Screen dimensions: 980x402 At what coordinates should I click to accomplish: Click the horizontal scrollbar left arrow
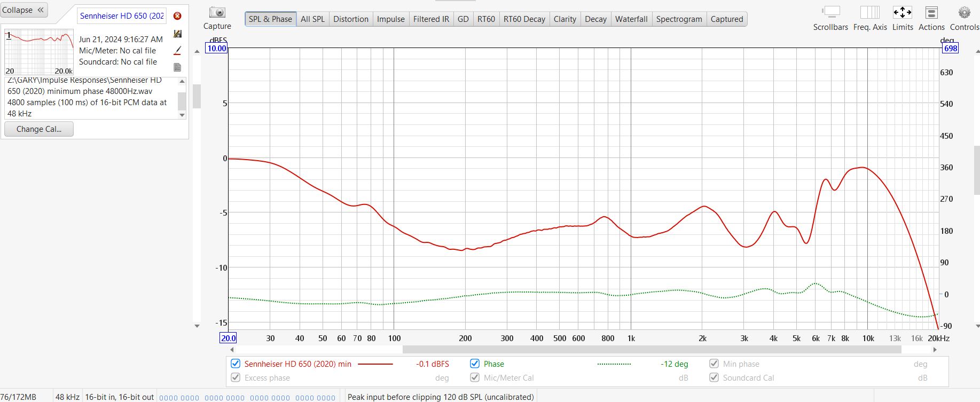(232, 350)
